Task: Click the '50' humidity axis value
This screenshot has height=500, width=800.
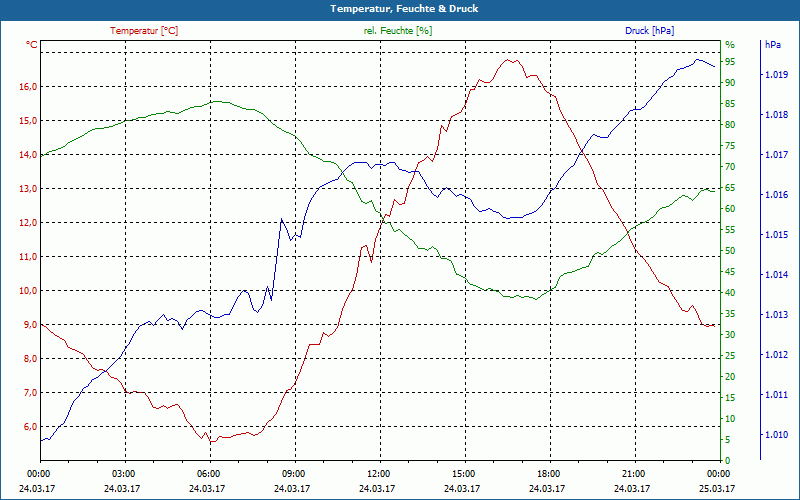Action: click(730, 251)
